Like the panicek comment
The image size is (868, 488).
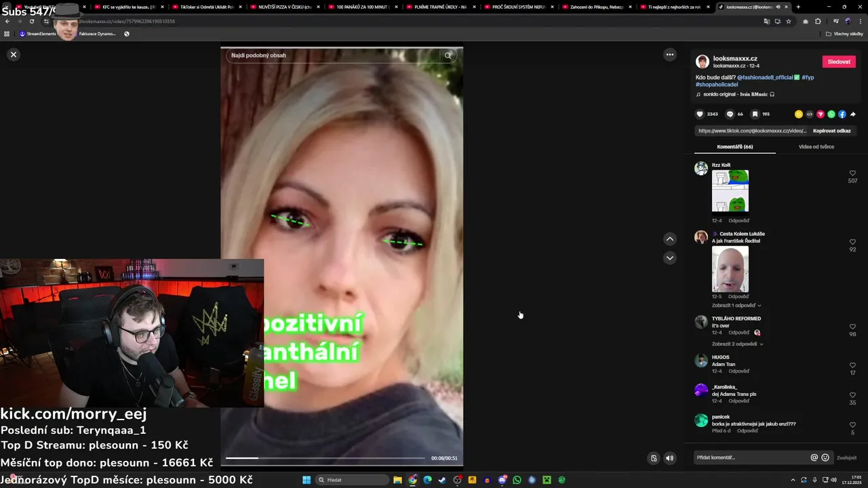coord(852,425)
